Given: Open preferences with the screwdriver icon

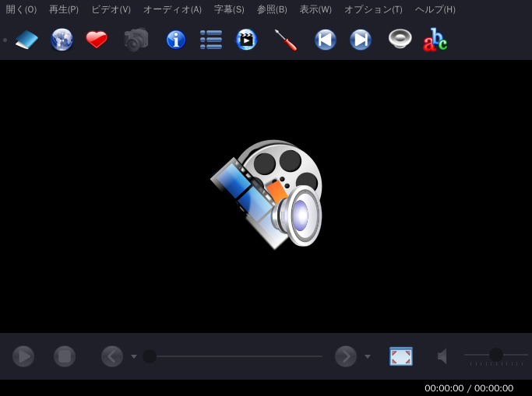Looking at the screenshot, I should pyautogui.click(x=286, y=40).
